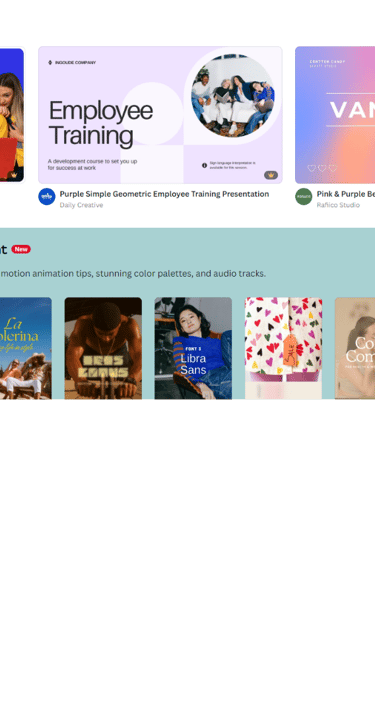Open the Employee Training presentation template thumbnail

(x=160, y=115)
